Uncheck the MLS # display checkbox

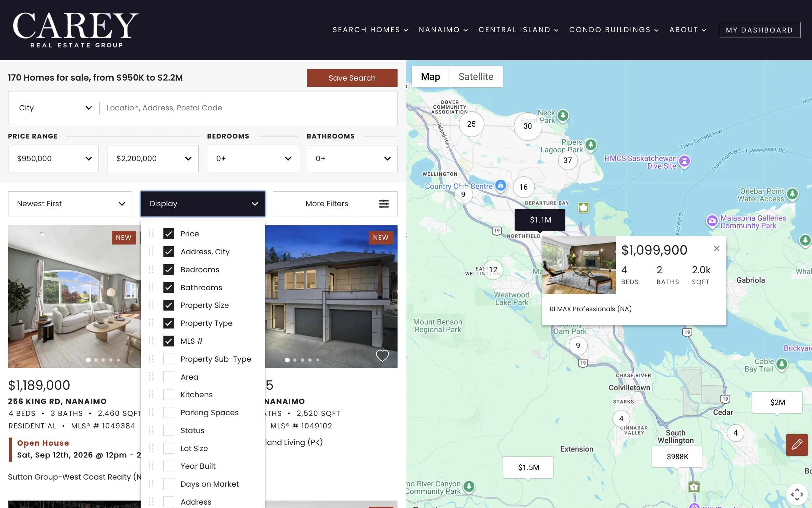tap(169, 341)
